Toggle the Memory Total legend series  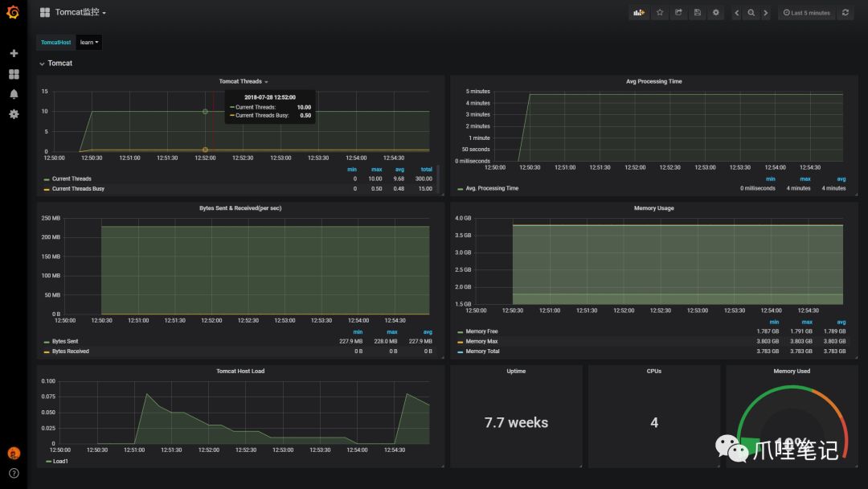point(482,351)
